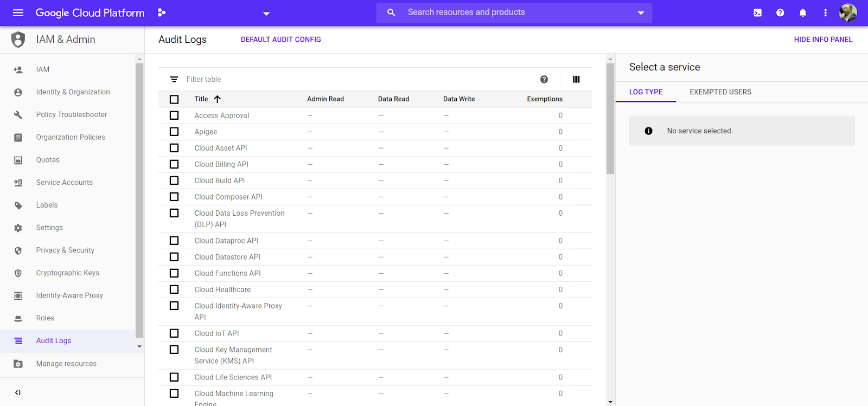Click the Exemptions column header
Viewport: 868px width, 406px height.
tap(545, 99)
